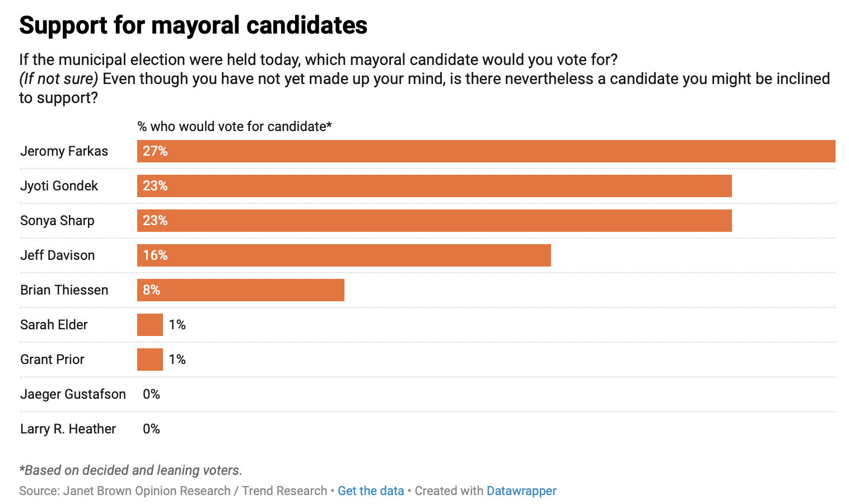
Task: Click Grant Prior's small 1% bar
Action: [150, 360]
